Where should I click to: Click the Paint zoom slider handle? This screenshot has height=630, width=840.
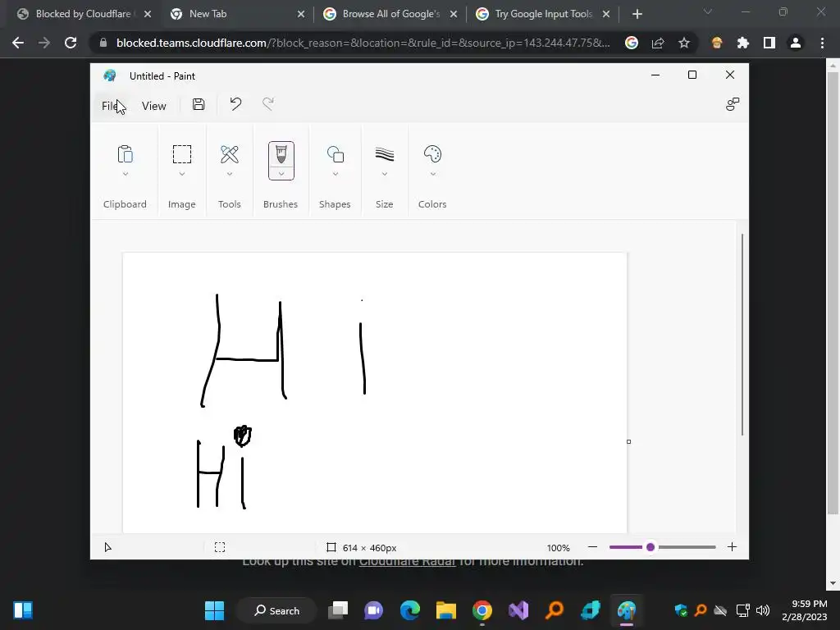click(651, 547)
